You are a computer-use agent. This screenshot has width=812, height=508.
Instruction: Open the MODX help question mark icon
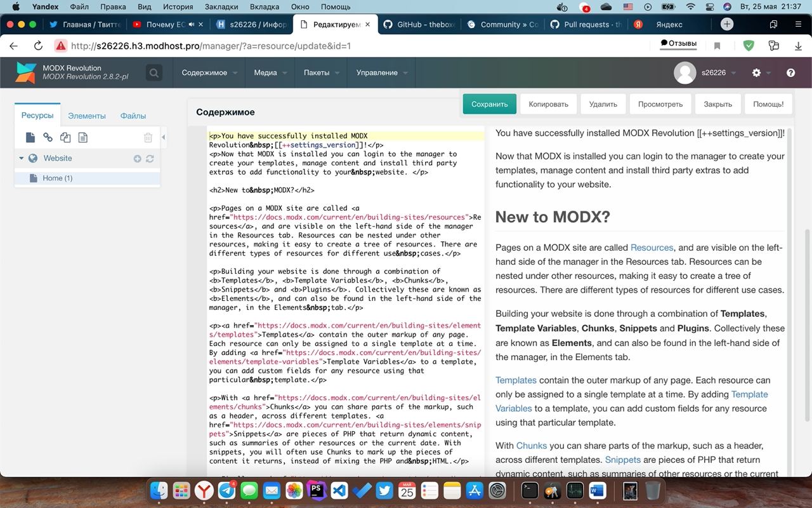[x=790, y=73]
